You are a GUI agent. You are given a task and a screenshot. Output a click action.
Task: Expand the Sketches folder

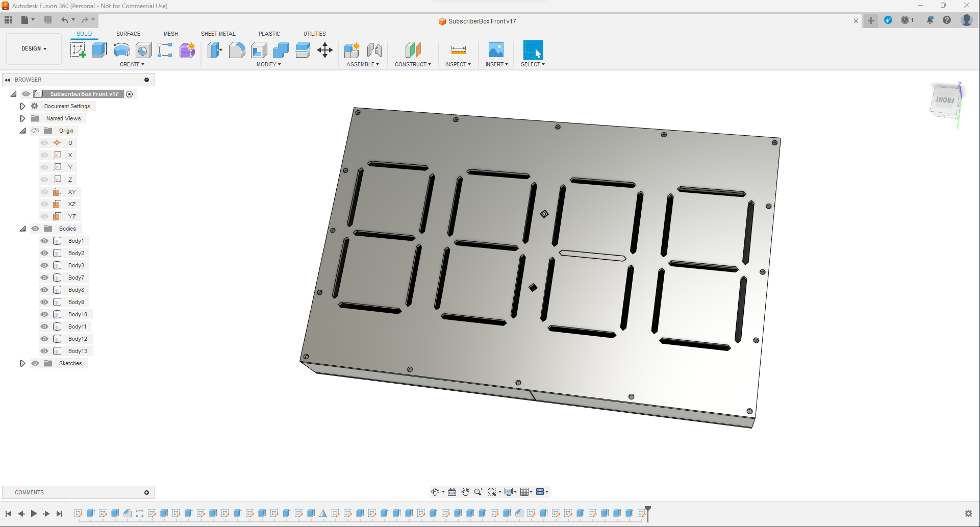pyautogui.click(x=22, y=363)
